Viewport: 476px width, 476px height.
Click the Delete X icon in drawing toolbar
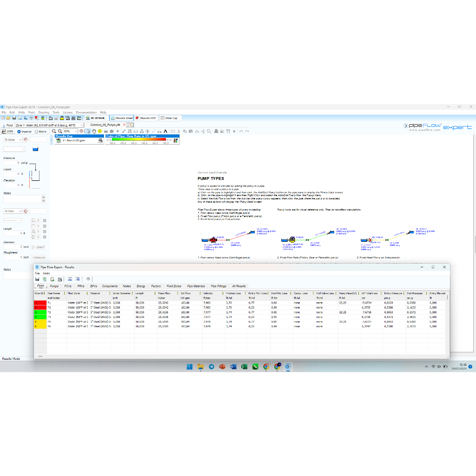[x=234, y=131]
